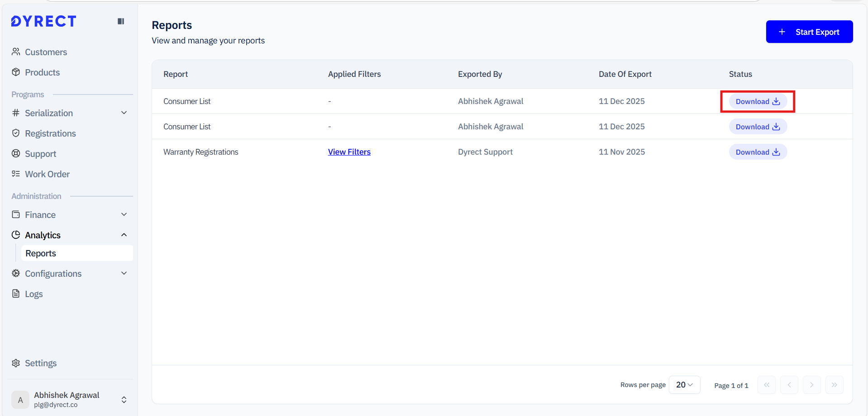Collapse the Analytics section chevron
This screenshot has width=868, height=416.
click(x=124, y=235)
